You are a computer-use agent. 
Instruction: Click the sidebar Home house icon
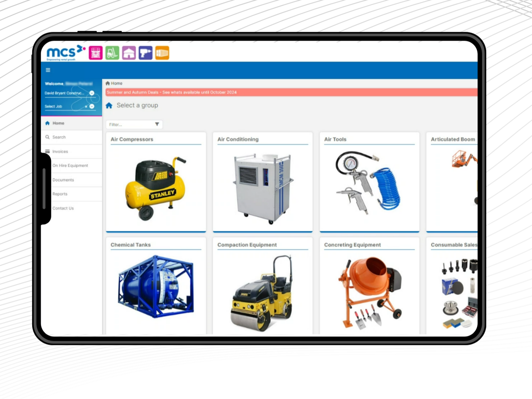coord(47,123)
